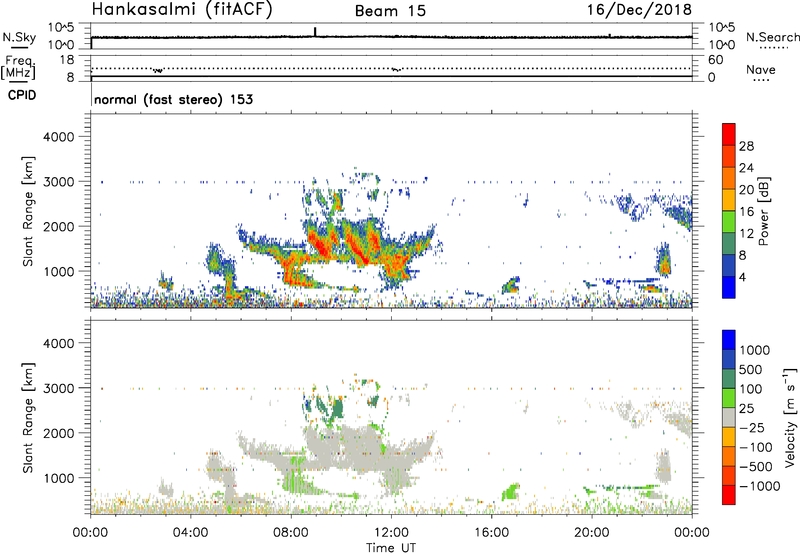Viewport: 800px width, 554px height.
Task: Click the Slant Range label of velocity panel
Action: (x=28, y=417)
